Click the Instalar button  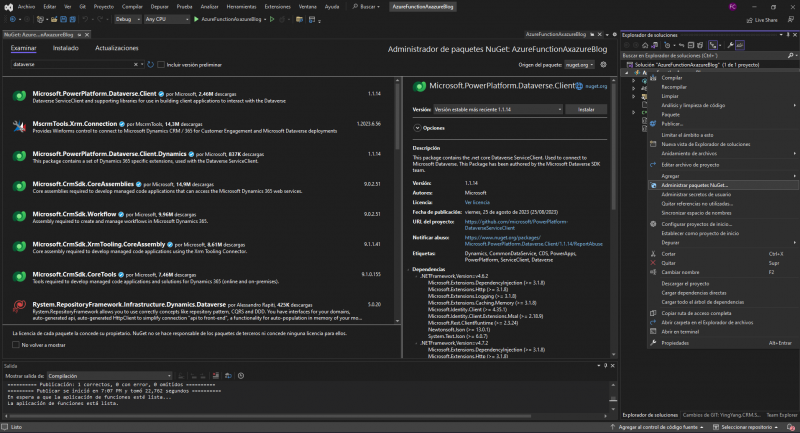pyautogui.click(x=586, y=109)
